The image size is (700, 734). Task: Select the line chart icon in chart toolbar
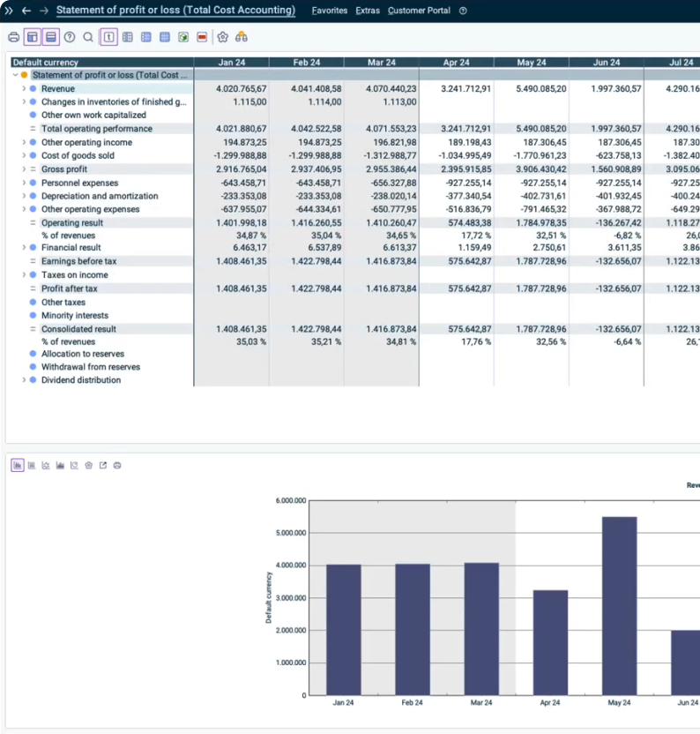46,465
